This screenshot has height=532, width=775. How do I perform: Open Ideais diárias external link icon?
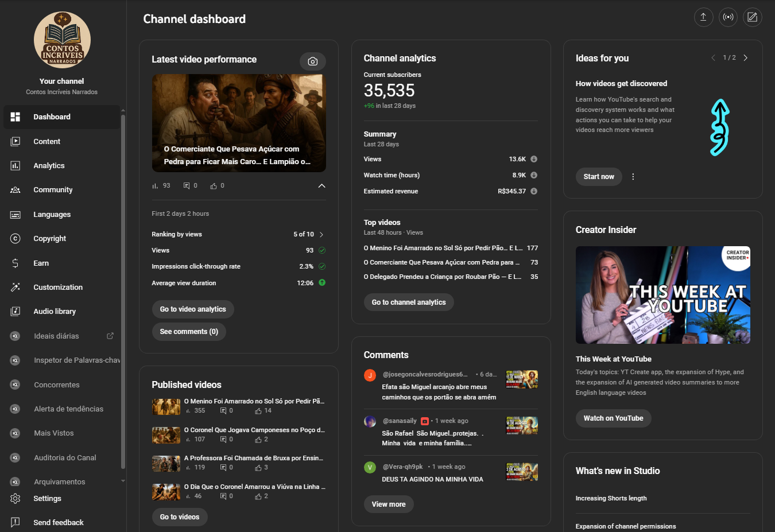110,336
